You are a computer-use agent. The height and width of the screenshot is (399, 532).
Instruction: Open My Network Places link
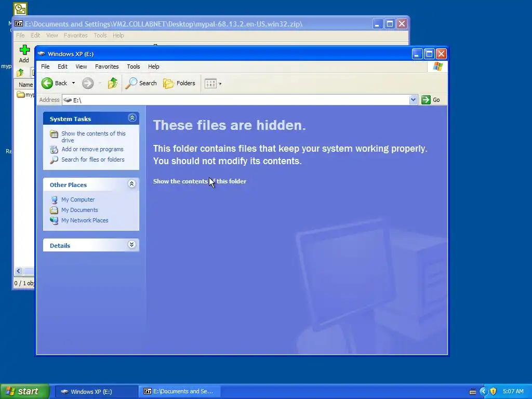tap(85, 220)
